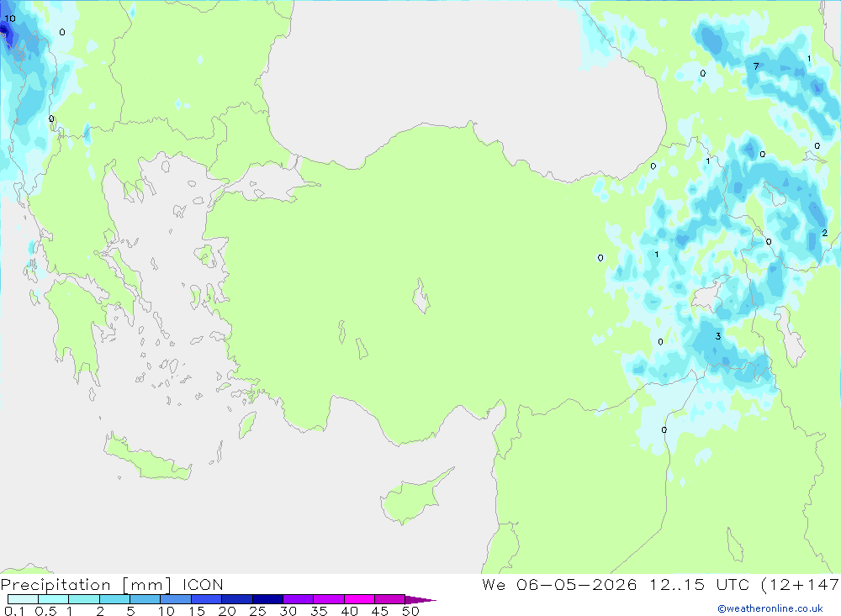Click the purple arrow end of the legend

pyautogui.click(x=420, y=599)
